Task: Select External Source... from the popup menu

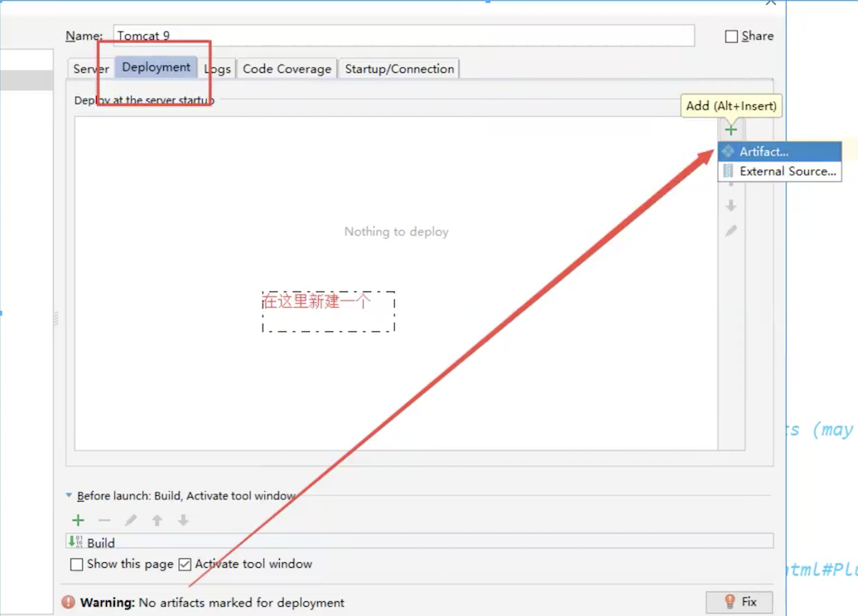Action: (x=780, y=171)
